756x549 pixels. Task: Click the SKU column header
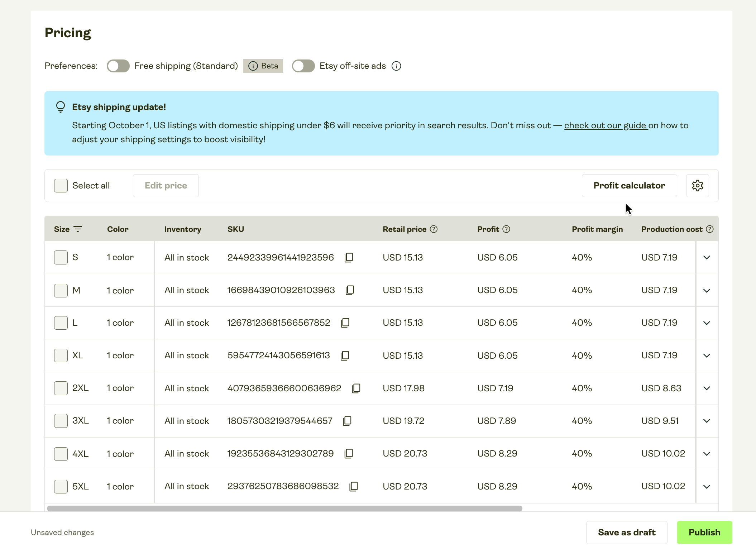click(x=236, y=229)
